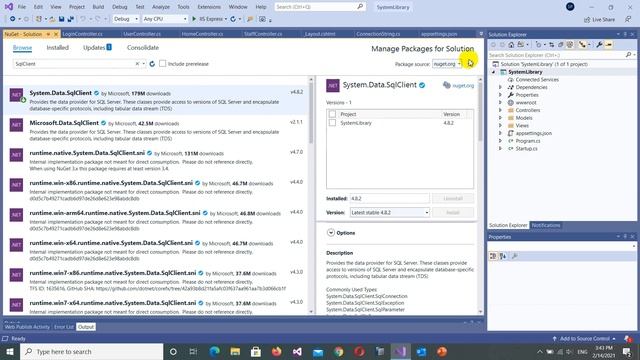Open Task View from the taskbar
This screenshot has width=640, height=360.
pos(193,351)
